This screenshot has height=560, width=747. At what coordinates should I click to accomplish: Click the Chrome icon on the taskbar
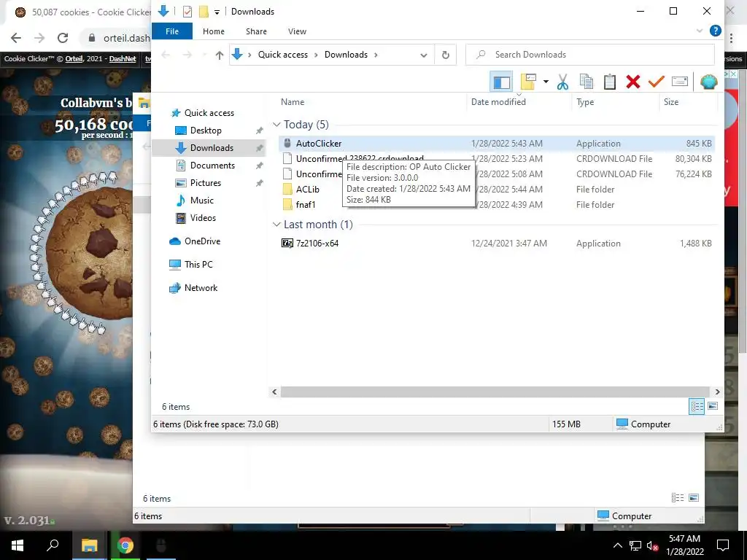coord(125,545)
